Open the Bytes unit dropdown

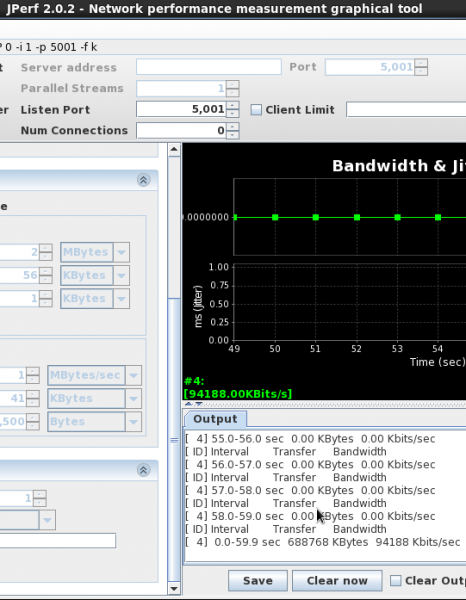click(134, 422)
